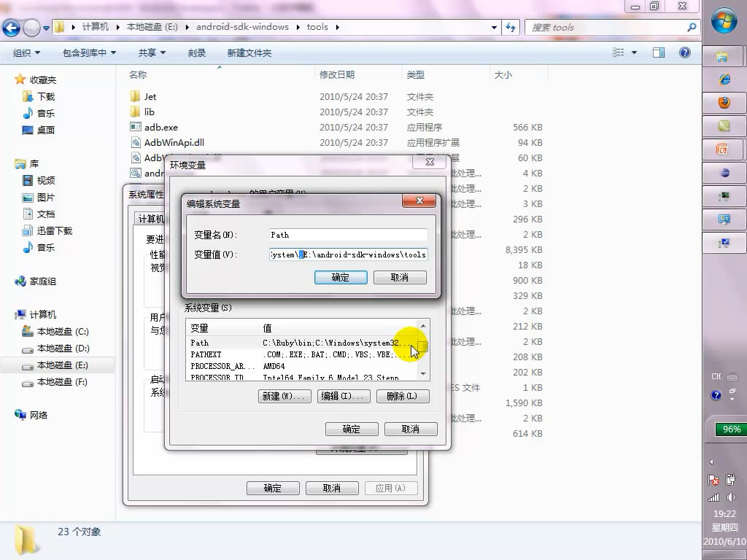Open the address bar history dropdown
The height and width of the screenshot is (560, 747).
pos(494,27)
